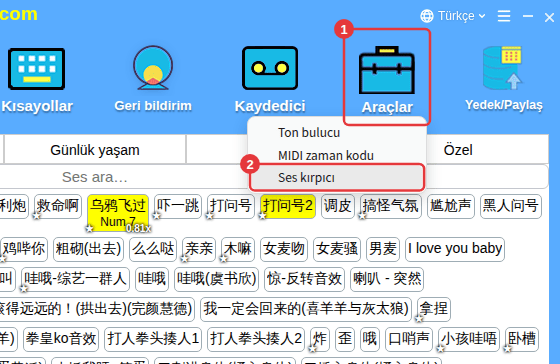The height and width of the screenshot is (364, 560).
Task: Open the Kısayollar keyboard icon
Action: coord(36,69)
